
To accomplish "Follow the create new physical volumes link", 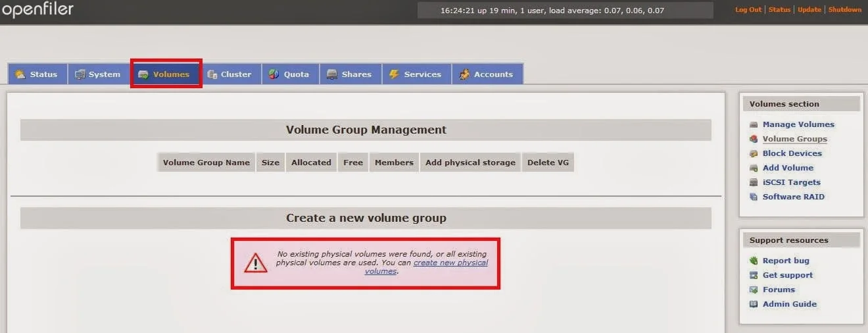I will point(450,263).
